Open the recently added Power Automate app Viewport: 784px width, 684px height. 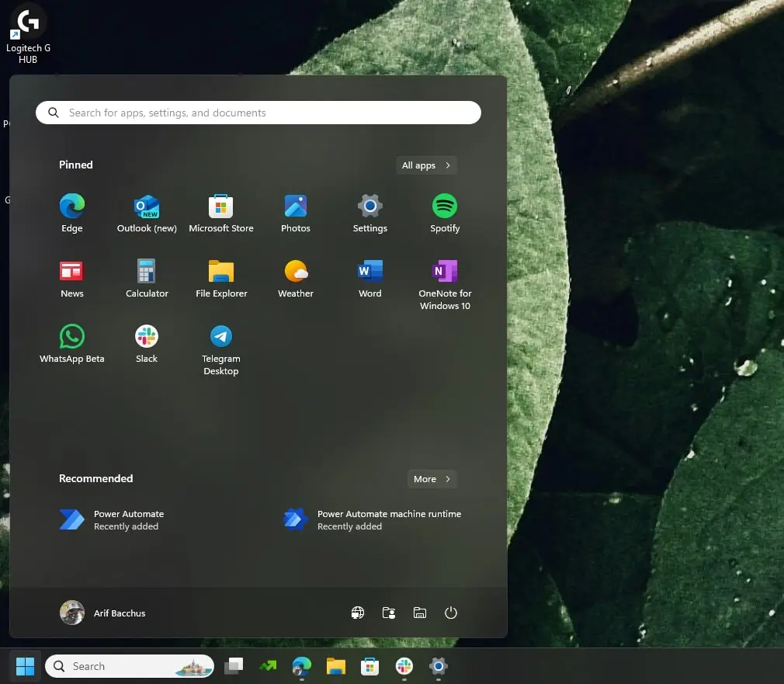click(x=113, y=519)
